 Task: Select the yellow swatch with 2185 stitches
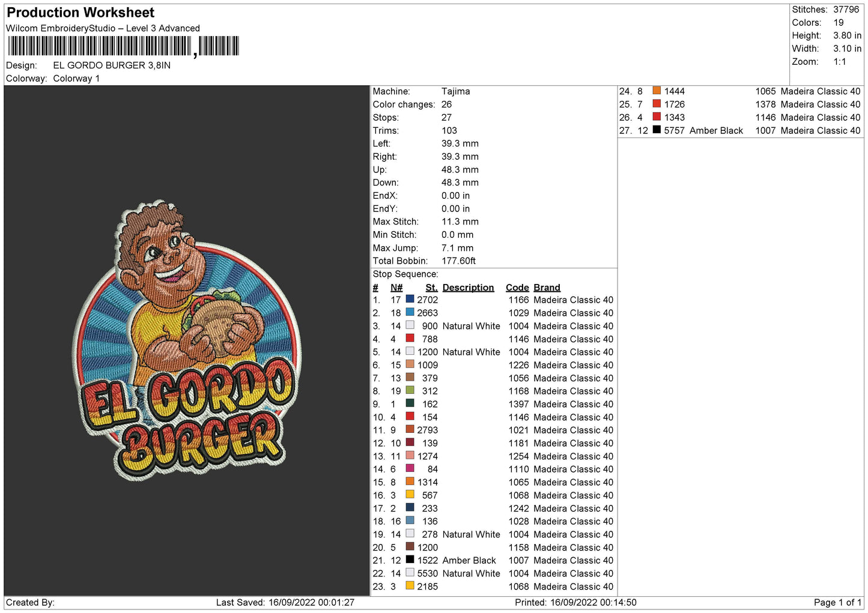click(x=410, y=586)
